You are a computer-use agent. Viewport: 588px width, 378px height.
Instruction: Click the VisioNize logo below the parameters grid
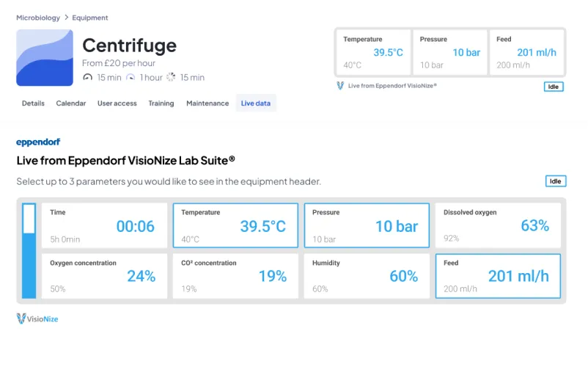pyautogui.click(x=37, y=319)
